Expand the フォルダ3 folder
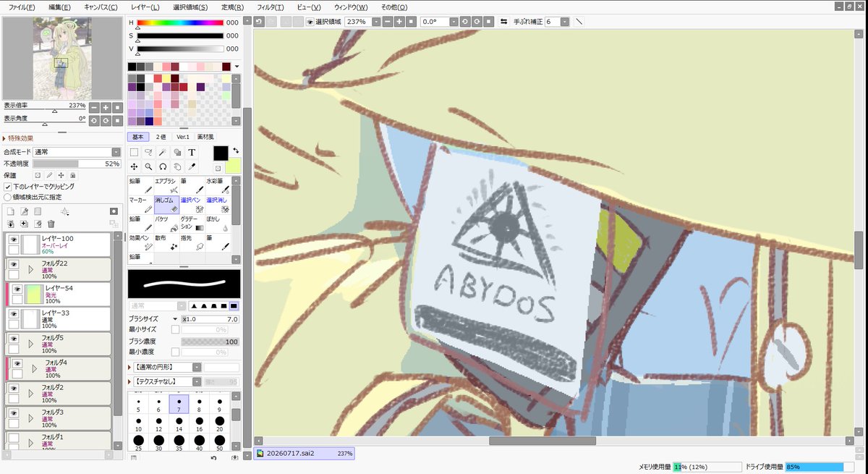 pos(30,418)
